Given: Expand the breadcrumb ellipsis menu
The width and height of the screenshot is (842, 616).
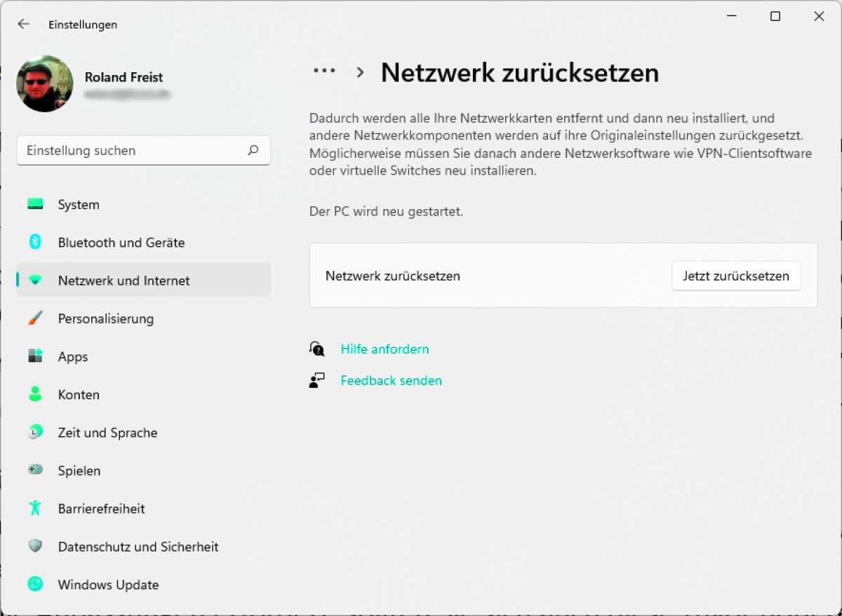Looking at the screenshot, I should point(324,70).
